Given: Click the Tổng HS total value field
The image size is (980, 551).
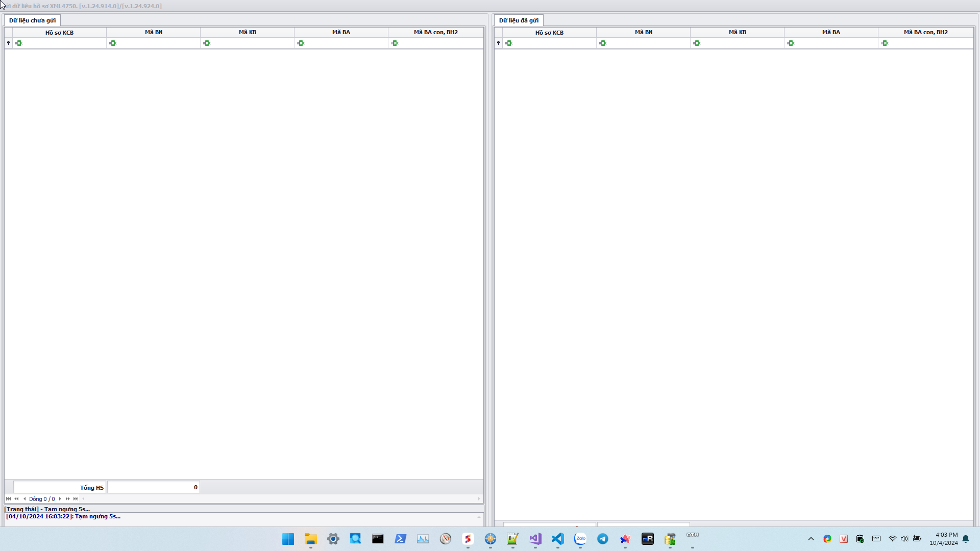Looking at the screenshot, I should point(153,487).
